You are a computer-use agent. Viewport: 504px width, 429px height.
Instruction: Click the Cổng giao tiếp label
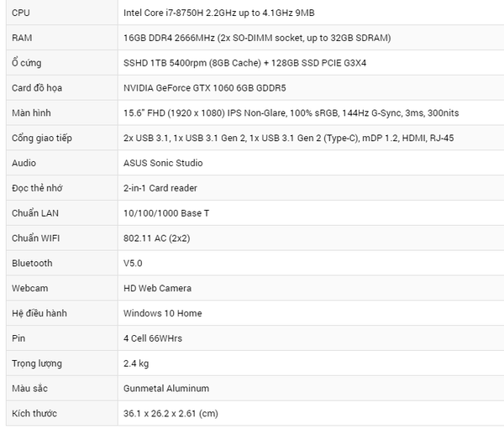tap(42, 139)
